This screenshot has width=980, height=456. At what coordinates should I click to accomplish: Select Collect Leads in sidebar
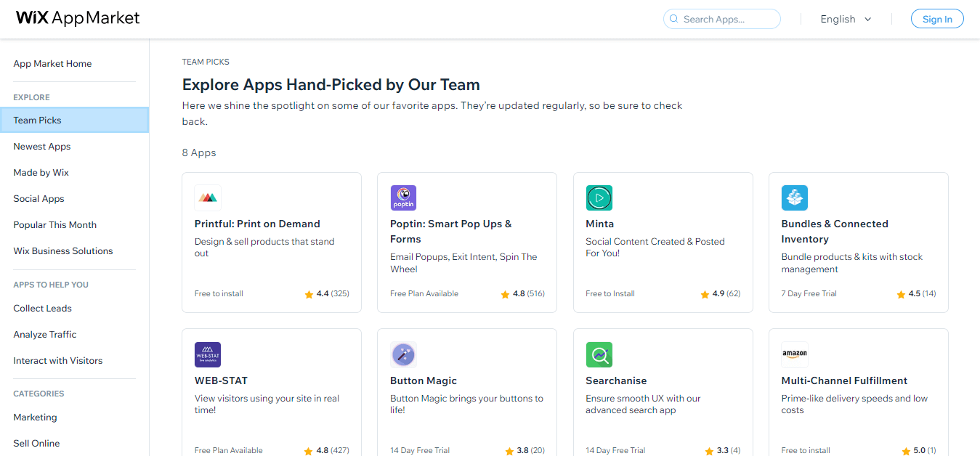coord(42,309)
